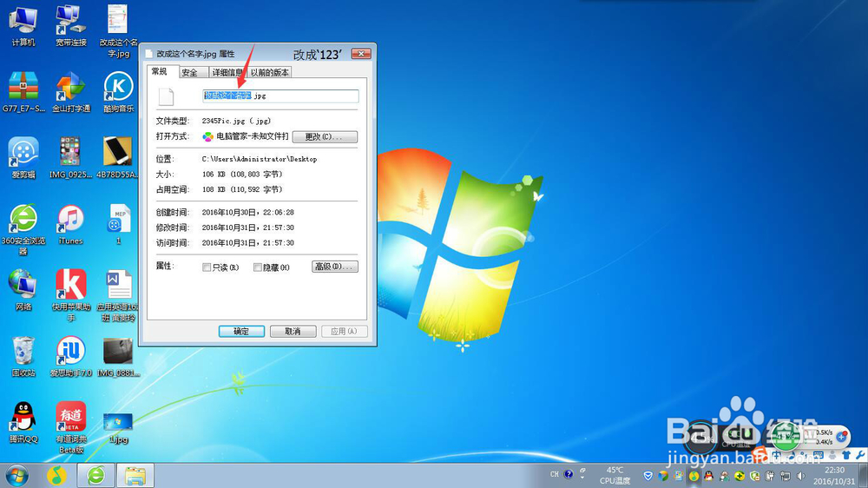Click the green plus 360 tray icon
Image resolution: width=868 pixels, height=488 pixels.
pyautogui.click(x=739, y=476)
